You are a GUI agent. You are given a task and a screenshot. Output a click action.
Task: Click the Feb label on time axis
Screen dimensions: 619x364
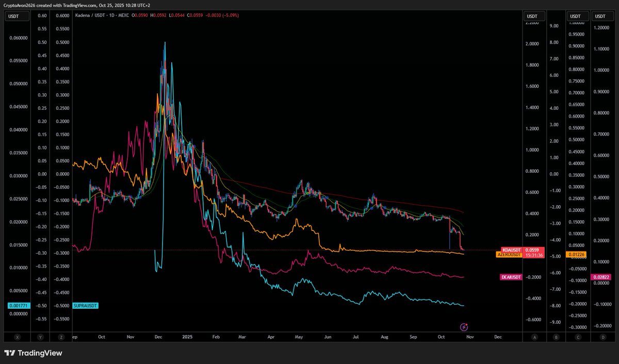[x=216, y=337]
